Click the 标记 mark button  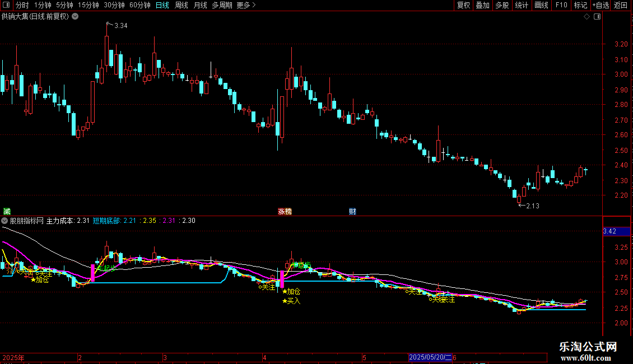point(580,5)
